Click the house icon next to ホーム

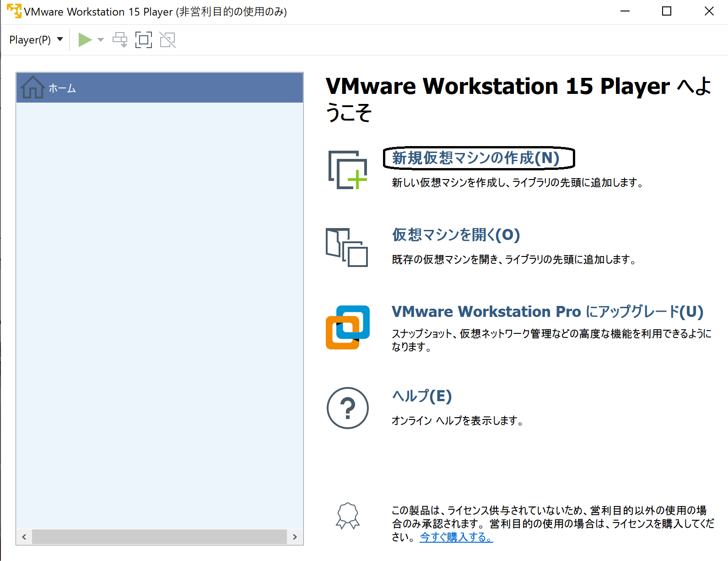tap(32, 87)
